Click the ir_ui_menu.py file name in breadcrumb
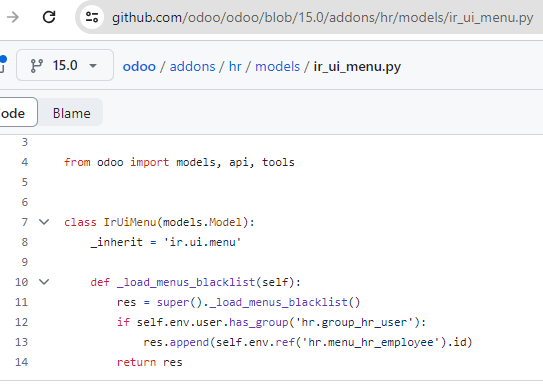Image resolution: width=543 pixels, height=392 pixels. (x=357, y=66)
